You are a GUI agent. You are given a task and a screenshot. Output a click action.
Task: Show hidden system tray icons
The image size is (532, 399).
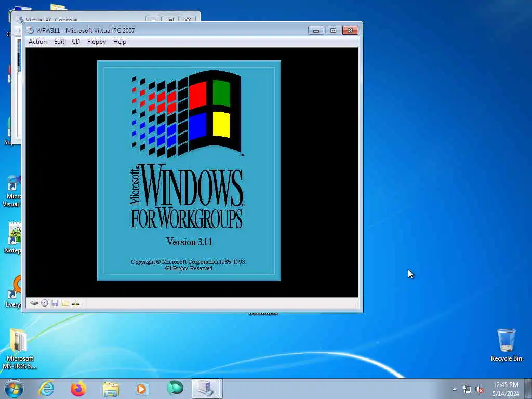pos(454,389)
